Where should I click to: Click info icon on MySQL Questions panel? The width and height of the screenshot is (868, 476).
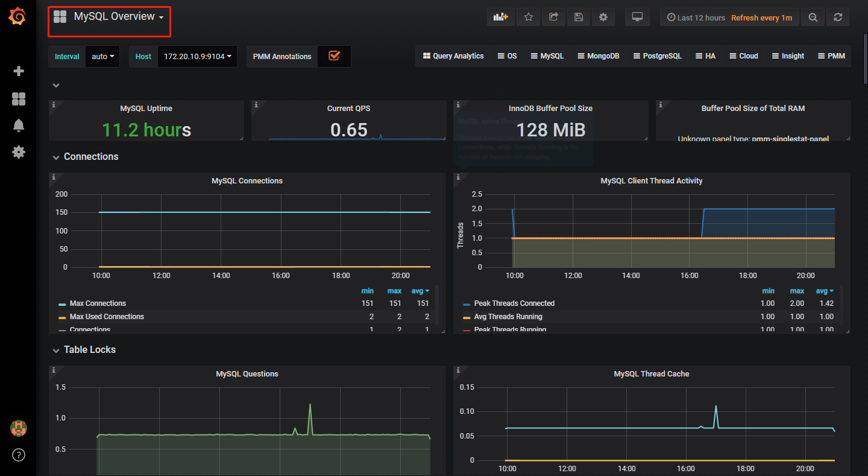(x=54, y=370)
